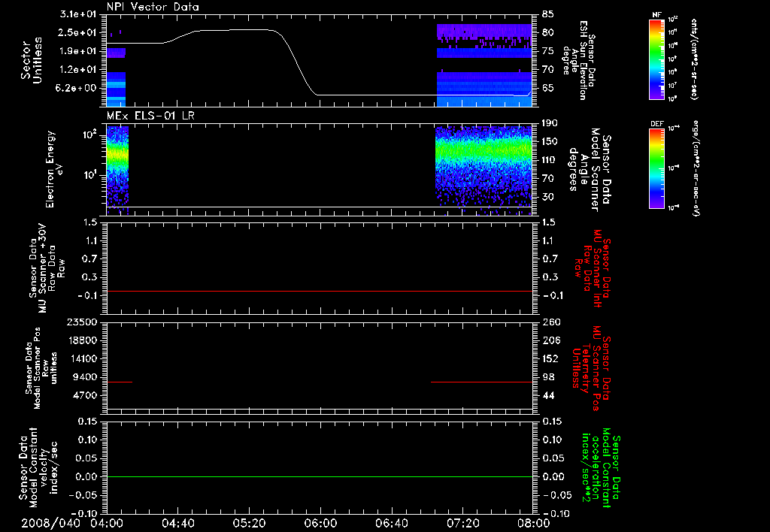The image size is (770, 532).
Task: Click the red scanner position segment near 04:00
Action: click(120, 382)
